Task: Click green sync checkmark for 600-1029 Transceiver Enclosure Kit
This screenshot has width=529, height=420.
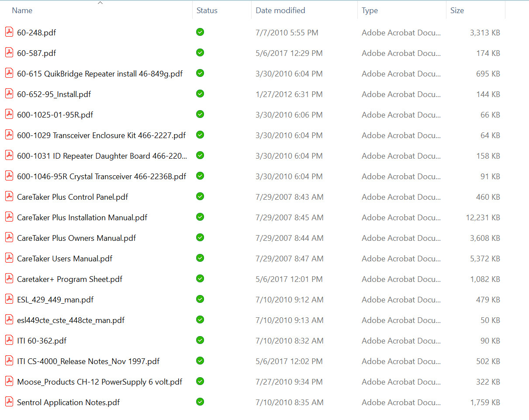Action: (x=200, y=135)
